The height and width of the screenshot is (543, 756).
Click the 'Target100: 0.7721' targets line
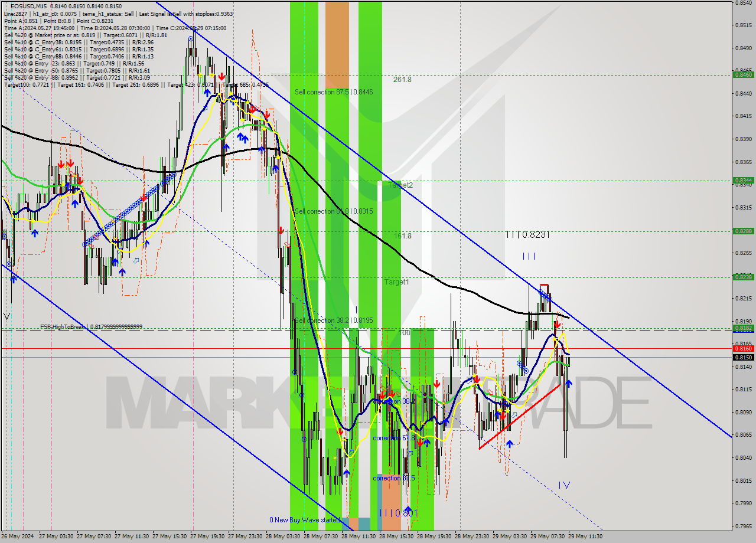point(136,85)
